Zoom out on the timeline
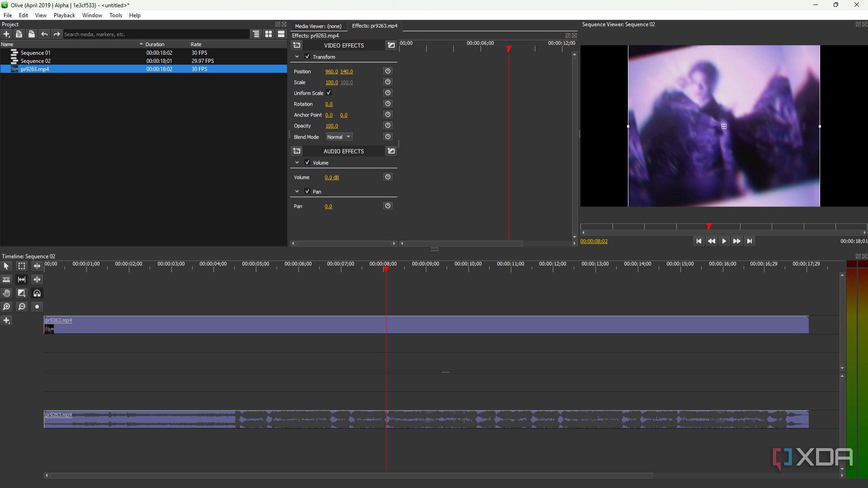This screenshot has width=868, height=488. click(21, 307)
